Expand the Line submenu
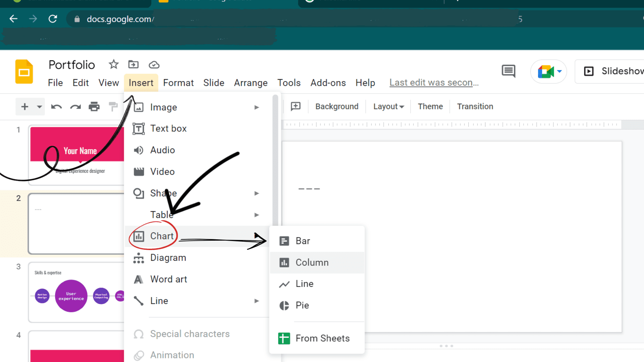 coord(257,301)
